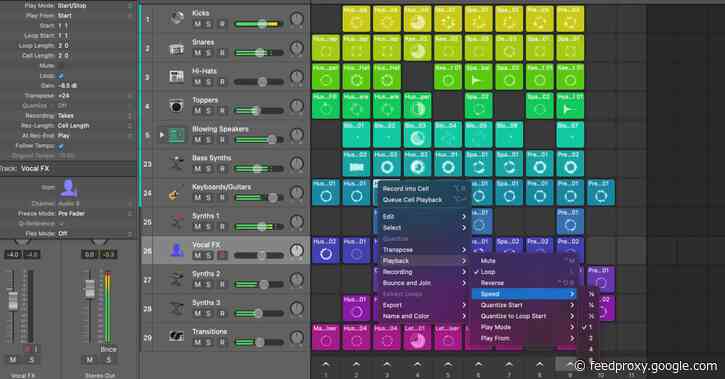Open the Recording submenu

(424, 272)
